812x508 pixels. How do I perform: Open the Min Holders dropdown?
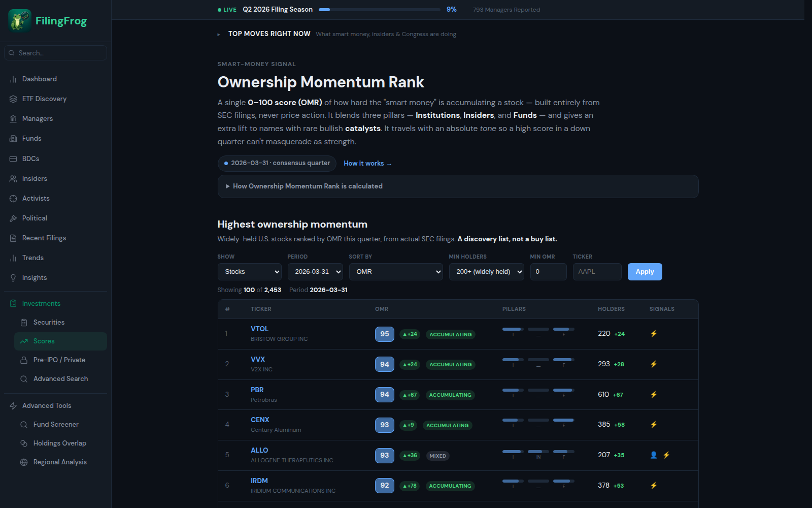[x=487, y=272]
